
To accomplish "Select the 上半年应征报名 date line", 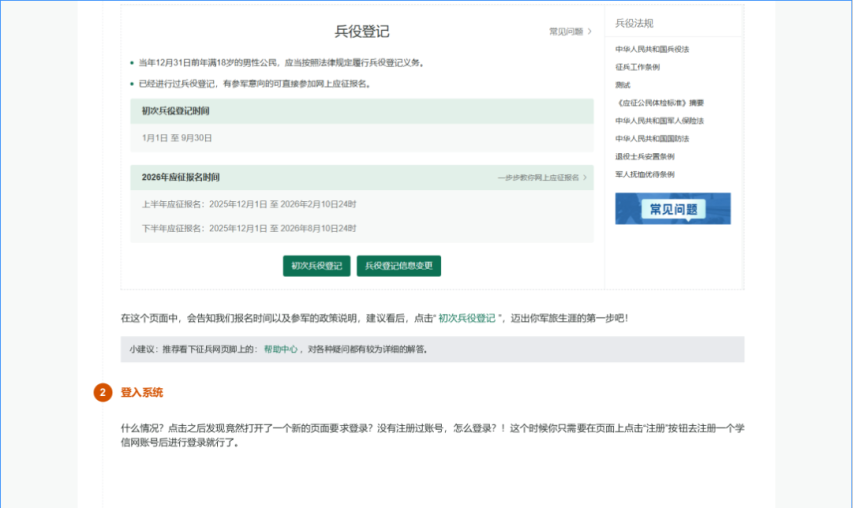I will pyautogui.click(x=249, y=205).
